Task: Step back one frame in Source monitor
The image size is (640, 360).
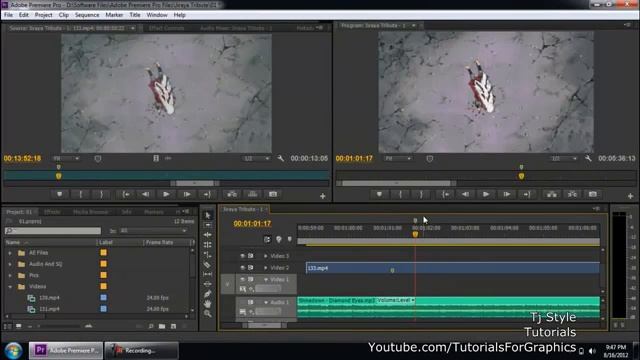Action: click(145, 194)
